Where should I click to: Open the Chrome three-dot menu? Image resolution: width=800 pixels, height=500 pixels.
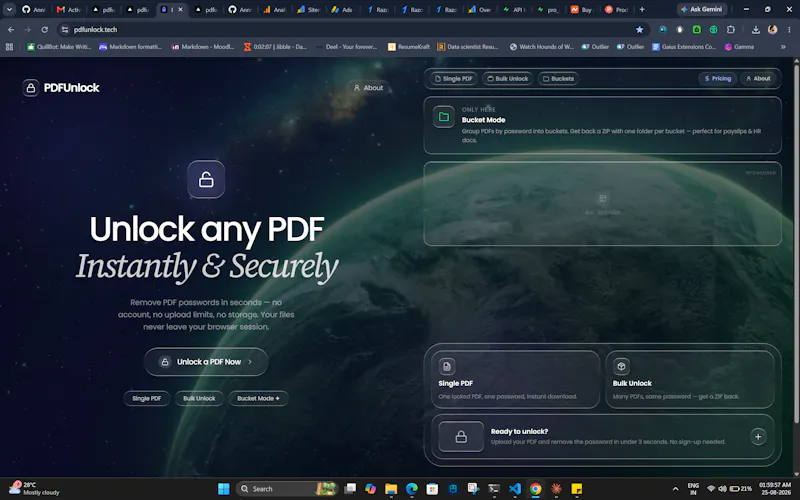[x=789, y=30]
